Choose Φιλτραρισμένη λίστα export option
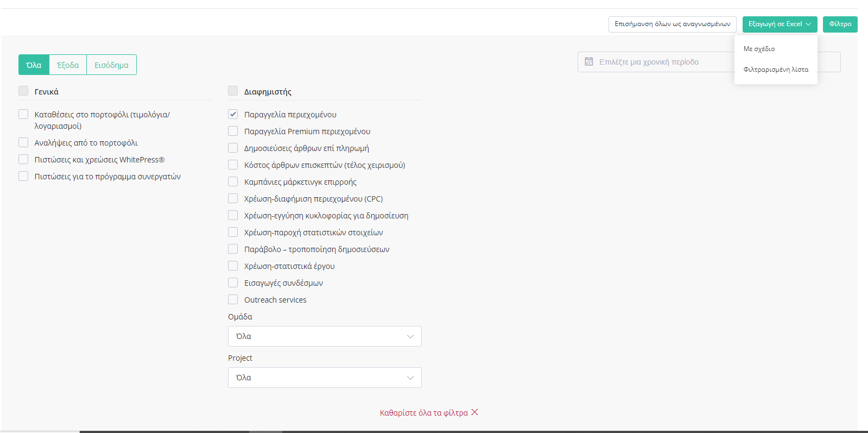 776,70
